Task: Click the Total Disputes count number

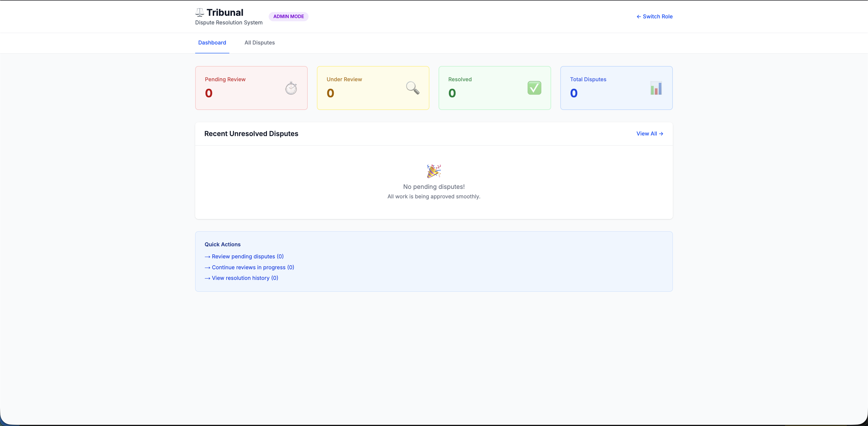Action: click(573, 93)
